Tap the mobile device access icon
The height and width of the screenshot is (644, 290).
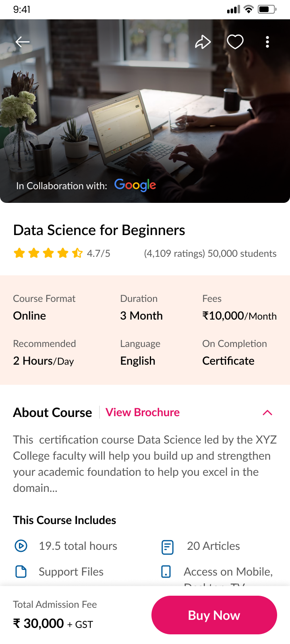point(166,572)
